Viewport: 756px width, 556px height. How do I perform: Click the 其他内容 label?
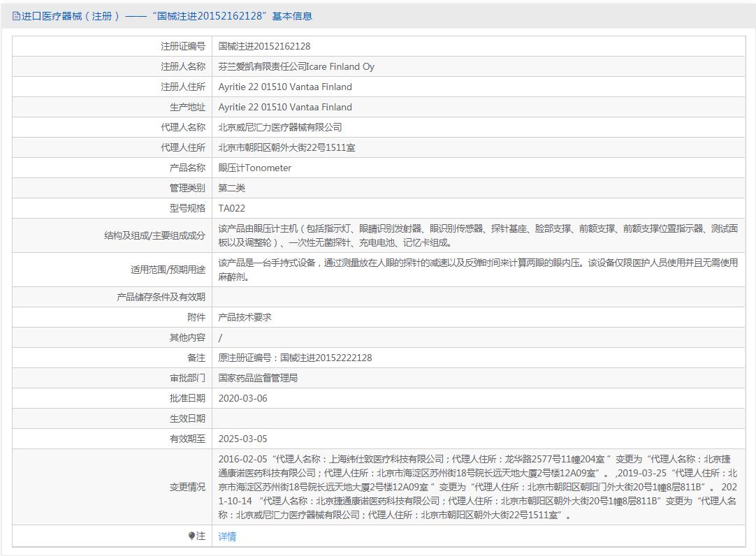click(187, 337)
